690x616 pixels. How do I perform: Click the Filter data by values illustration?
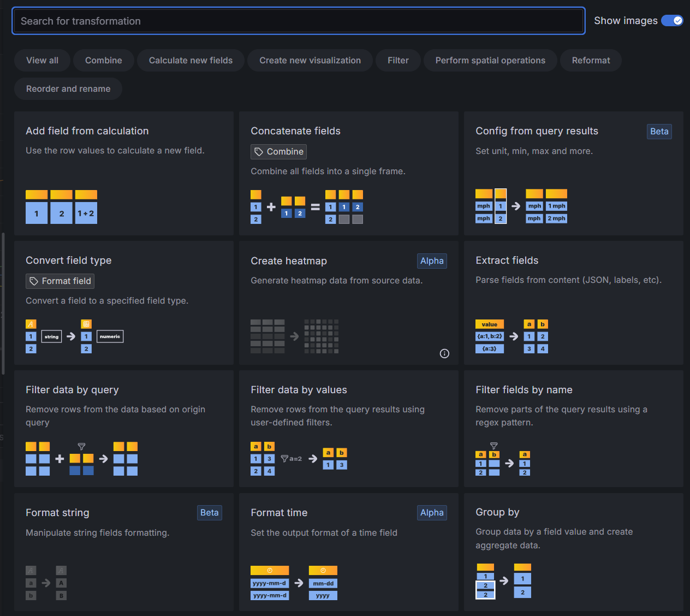pyautogui.click(x=299, y=459)
